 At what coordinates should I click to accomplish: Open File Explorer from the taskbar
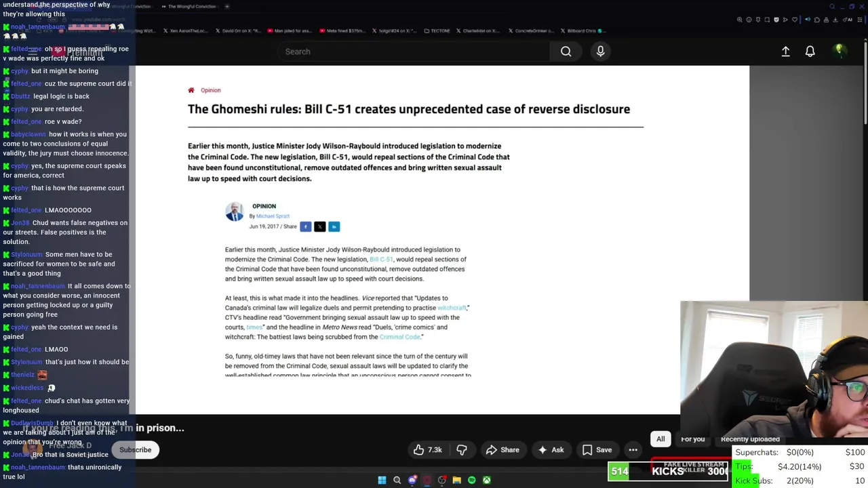[x=456, y=480]
